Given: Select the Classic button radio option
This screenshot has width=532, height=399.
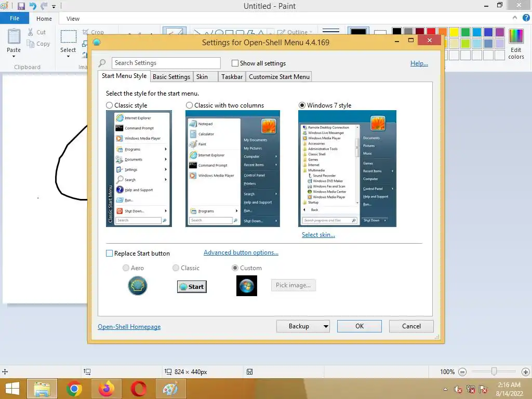Looking at the screenshot, I should point(176,268).
